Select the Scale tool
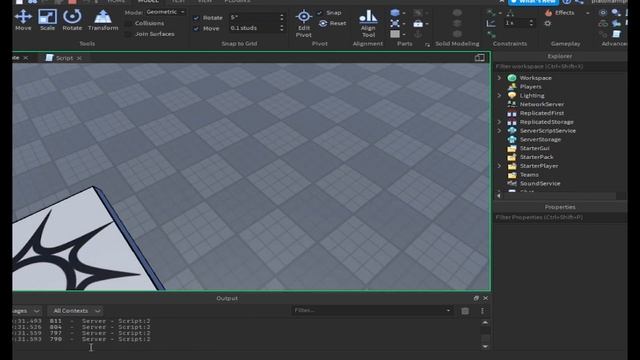Image resolution: width=640 pixels, height=360 pixels. point(47,20)
